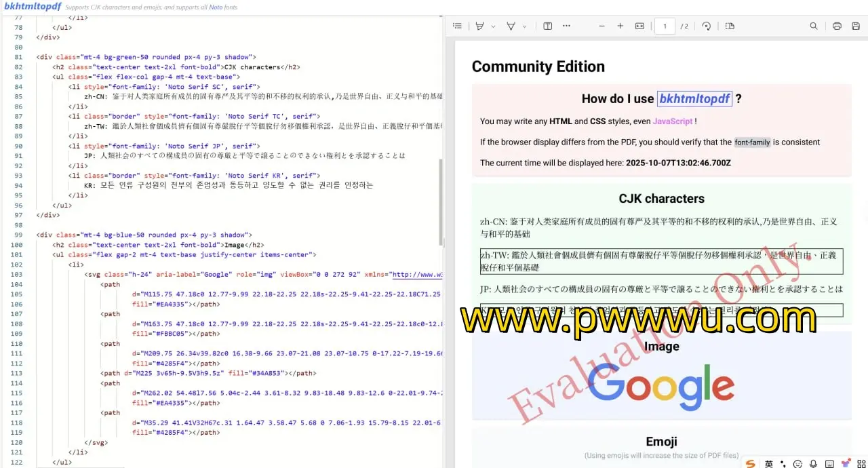Click the code editor vertical scrollbar

tap(441, 203)
